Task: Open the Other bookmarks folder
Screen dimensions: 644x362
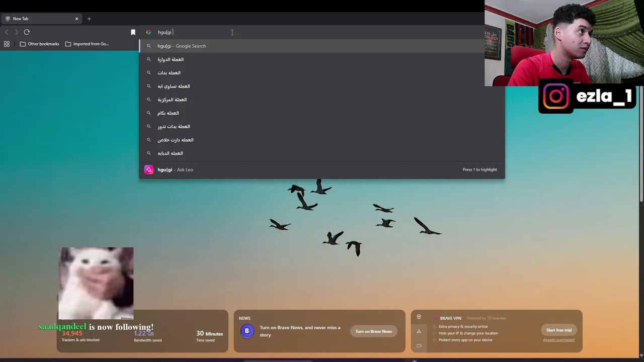Action: (40, 44)
